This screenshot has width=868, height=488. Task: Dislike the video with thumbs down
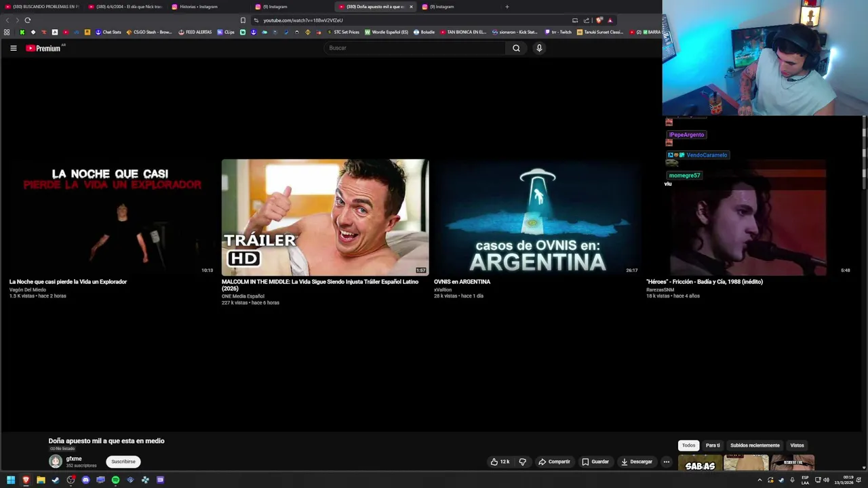point(522,462)
